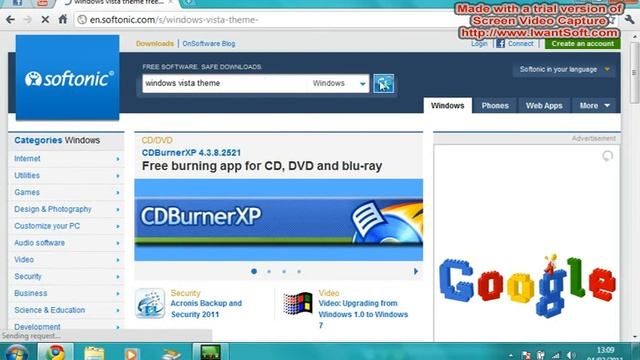Go to browser home page icon
640x360 pixels.
click(x=62, y=19)
